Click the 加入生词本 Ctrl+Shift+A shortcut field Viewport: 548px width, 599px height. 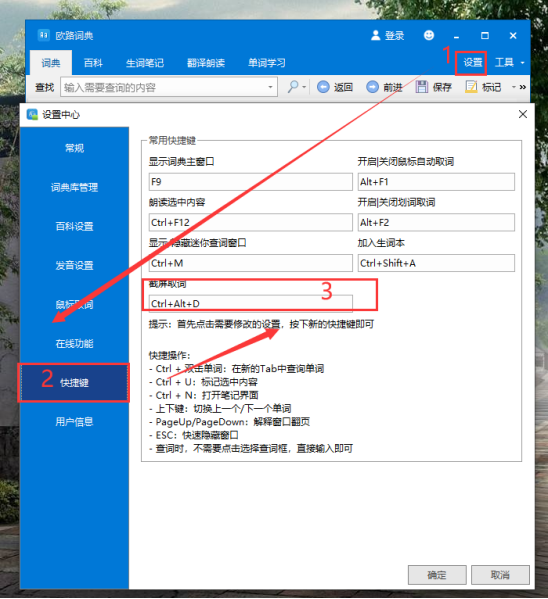(x=436, y=263)
